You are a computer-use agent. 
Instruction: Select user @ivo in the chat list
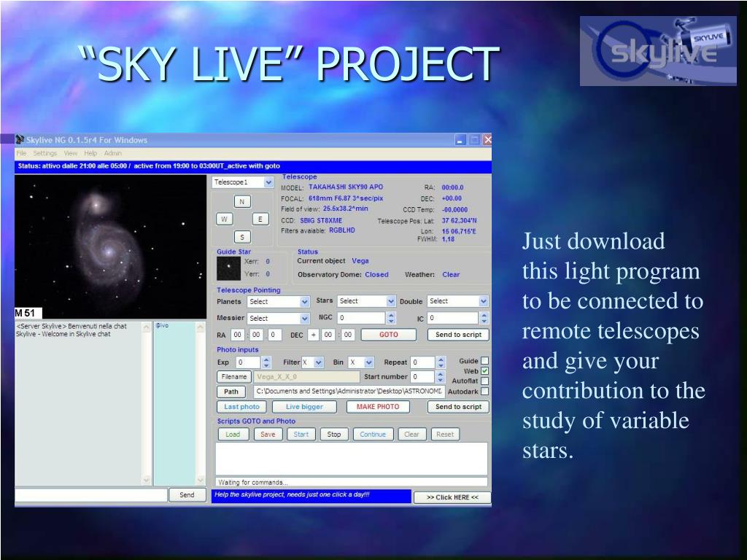(x=162, y=326)
